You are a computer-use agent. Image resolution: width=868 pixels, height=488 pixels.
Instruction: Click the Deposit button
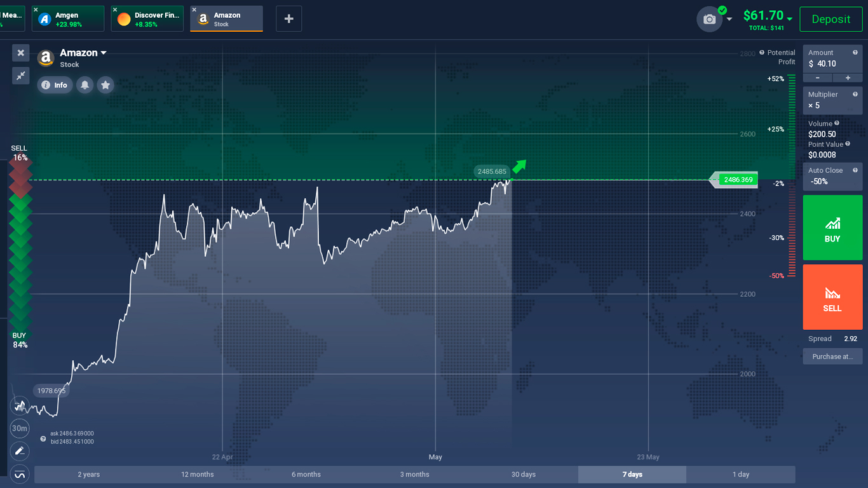coord(831,19)
